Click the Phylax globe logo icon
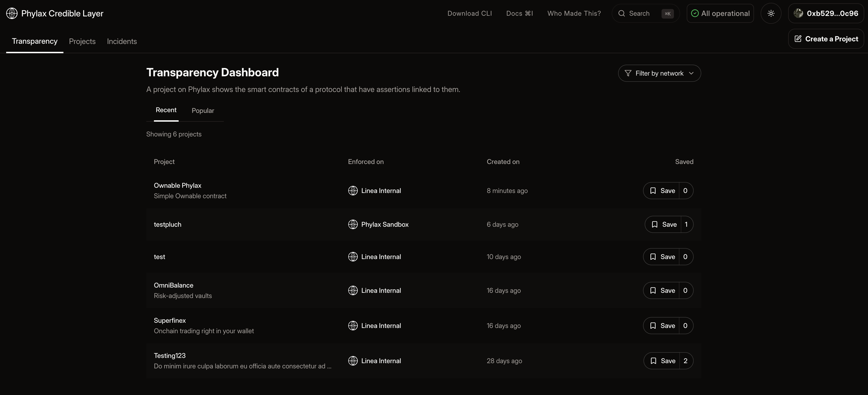The width and height of the screenshot is (868, 395). 12,14
